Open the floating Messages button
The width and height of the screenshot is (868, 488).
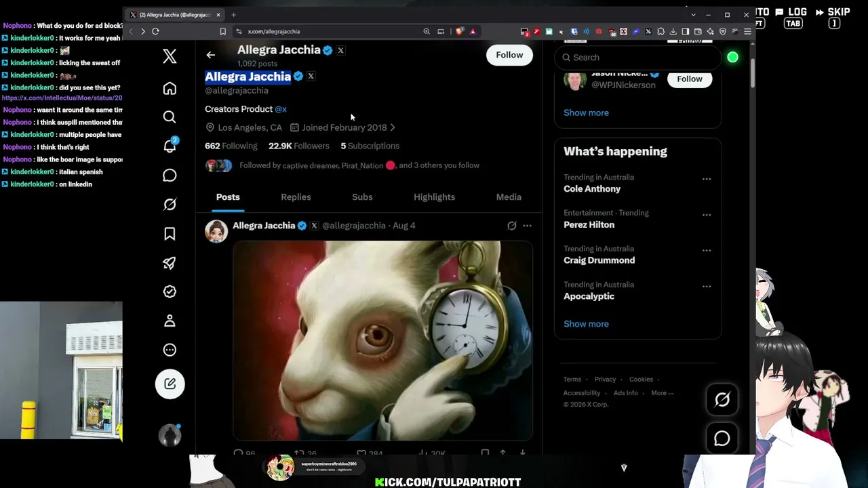[x=722, y=439]
